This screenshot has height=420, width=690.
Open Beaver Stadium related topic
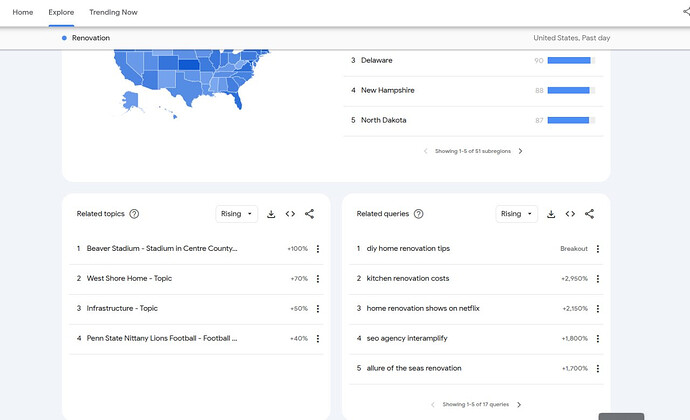[161, 248]
